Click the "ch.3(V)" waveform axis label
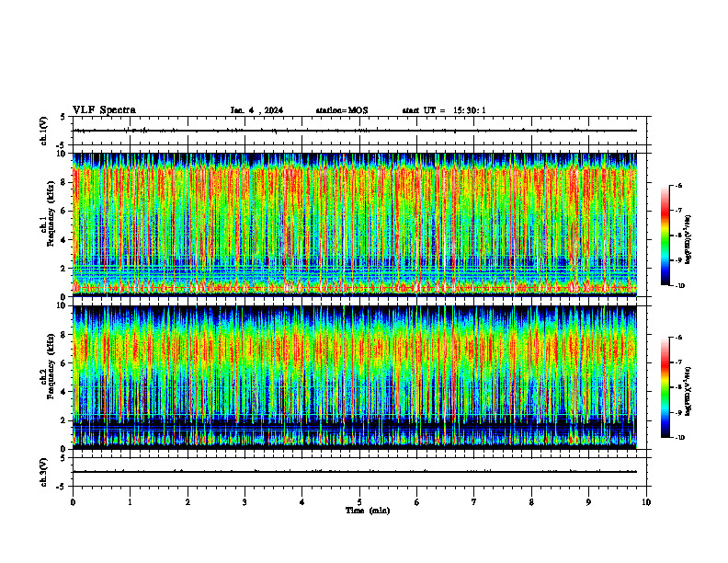The width and height of the screenshot is (728, 563). tap(44, 473)
